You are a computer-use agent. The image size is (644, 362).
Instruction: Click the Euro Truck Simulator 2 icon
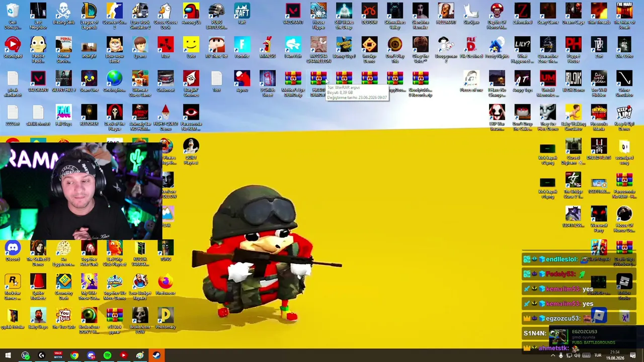tap(140, 16)
